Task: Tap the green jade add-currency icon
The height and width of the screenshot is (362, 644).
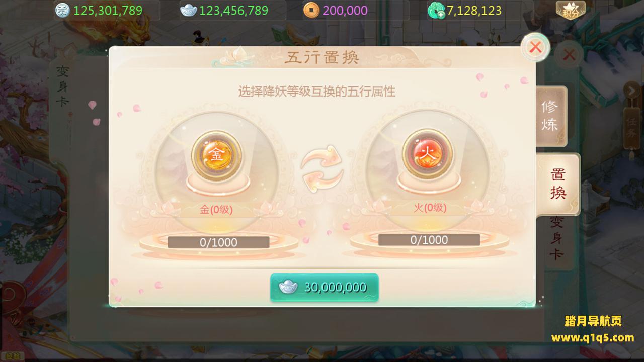Action: click(x=435, y=10)
